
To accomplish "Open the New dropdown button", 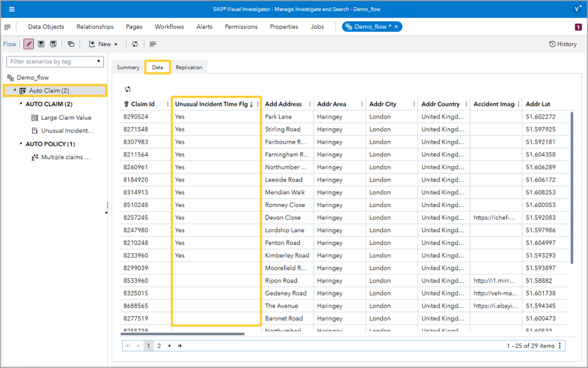I will pos(103,44).
